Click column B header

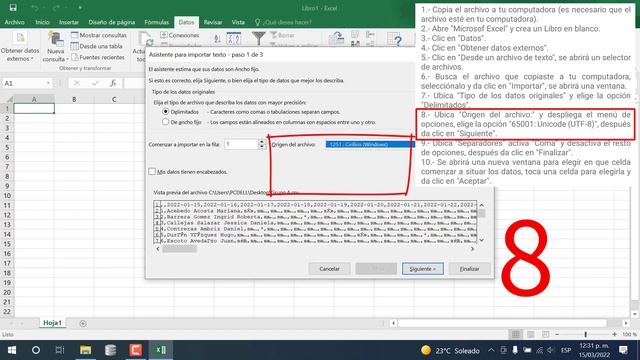coord(74,99)
